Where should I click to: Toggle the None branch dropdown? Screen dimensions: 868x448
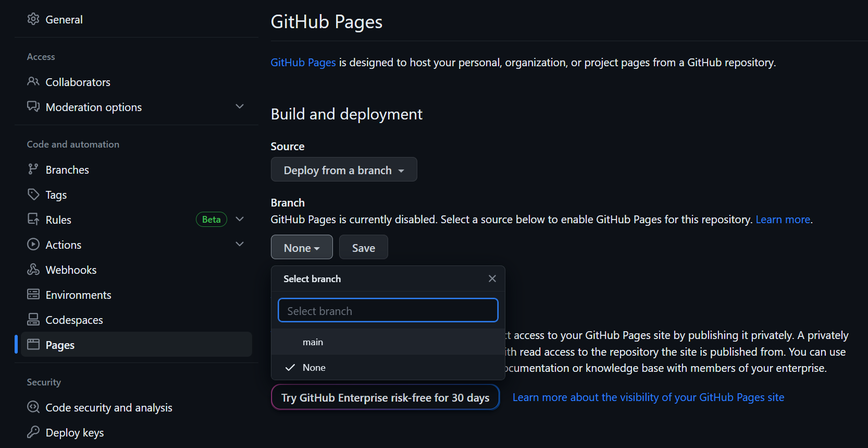point(302,247)
